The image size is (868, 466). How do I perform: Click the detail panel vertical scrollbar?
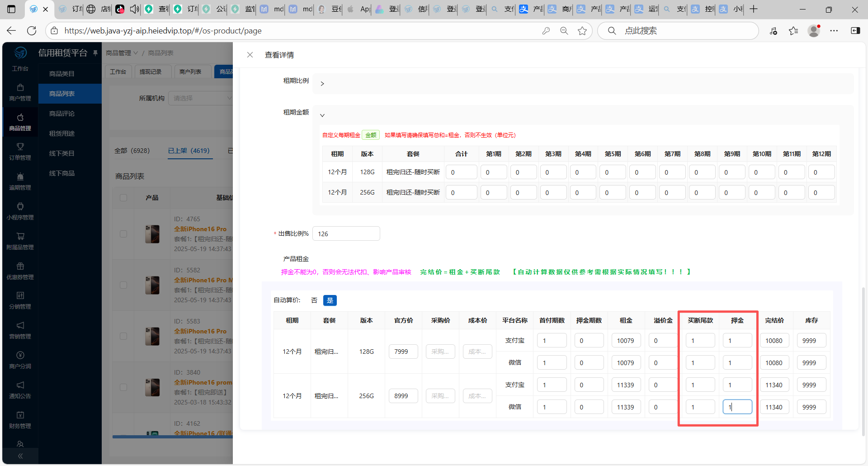863,361
